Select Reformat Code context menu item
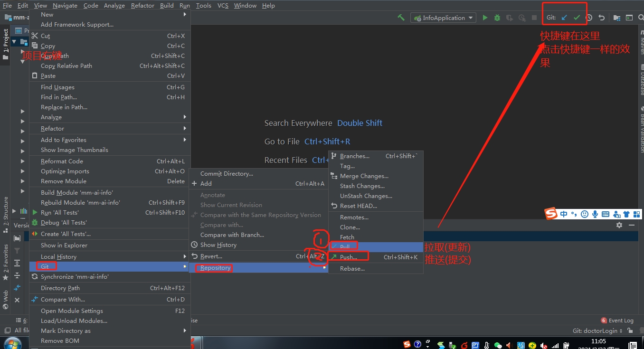 pyautogui.click(x=110, y=161)
